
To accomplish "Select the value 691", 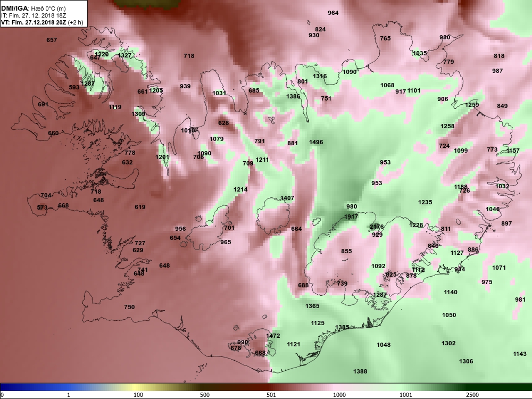I will [x=43, y=104].
